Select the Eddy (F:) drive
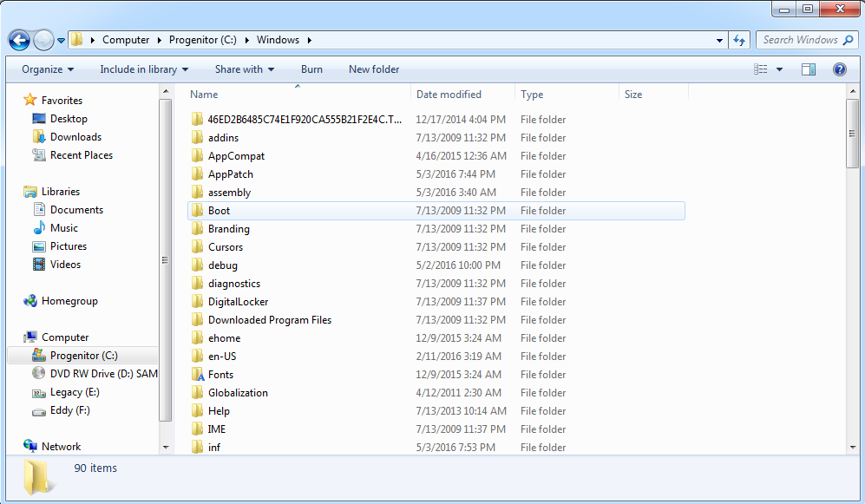The image size is (865, 504). pyautogui.click(x=70, y=409)
